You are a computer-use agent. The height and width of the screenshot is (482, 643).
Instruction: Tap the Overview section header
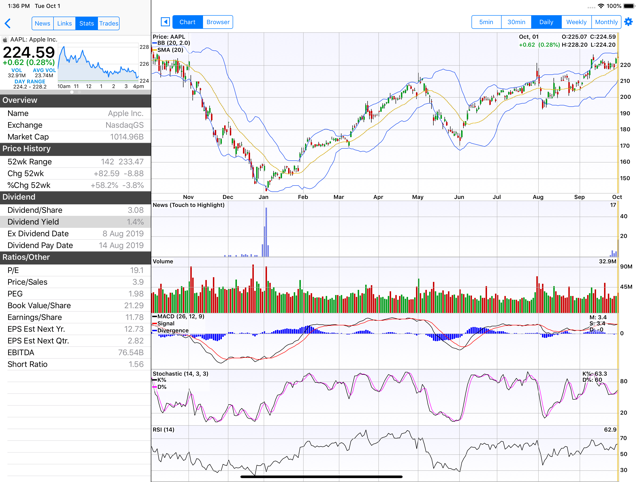click(75, 101)
